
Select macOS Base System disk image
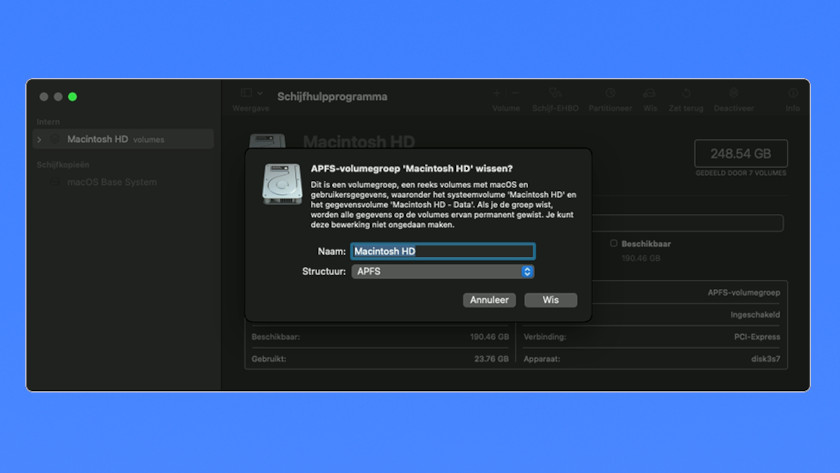point(111,182)
